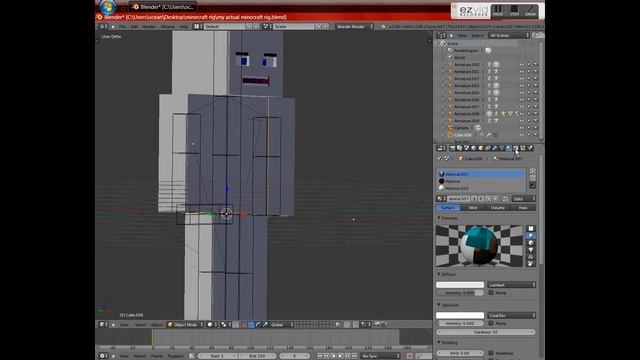The image size is (640, 360).
Task: Select the rotate manipulator in 3D header
Action: [x=258, y=324]
